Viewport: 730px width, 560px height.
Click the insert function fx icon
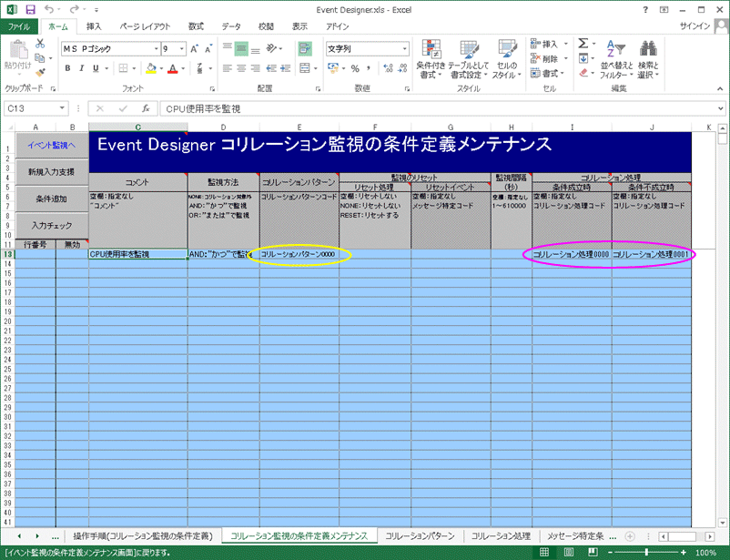(x=146, y=108)
